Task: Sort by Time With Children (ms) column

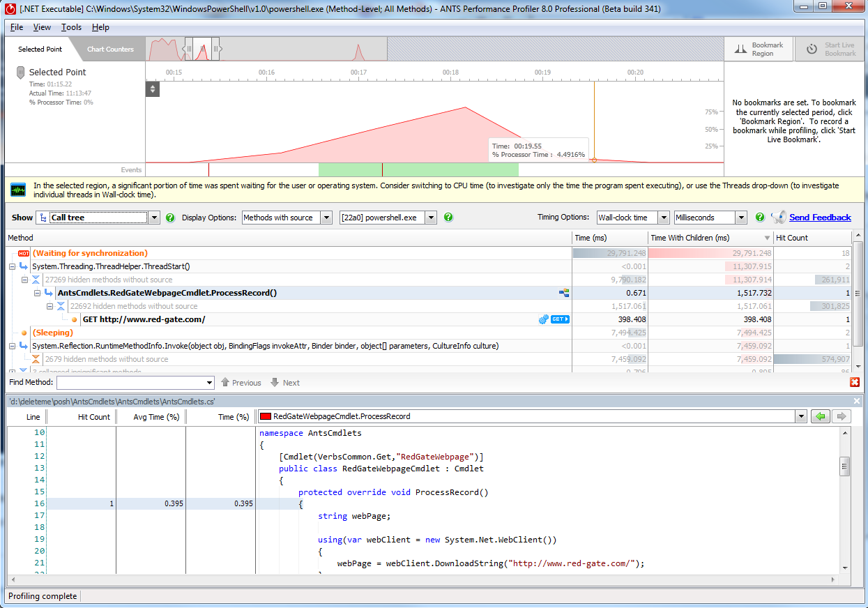Action: tap(710, 238)
